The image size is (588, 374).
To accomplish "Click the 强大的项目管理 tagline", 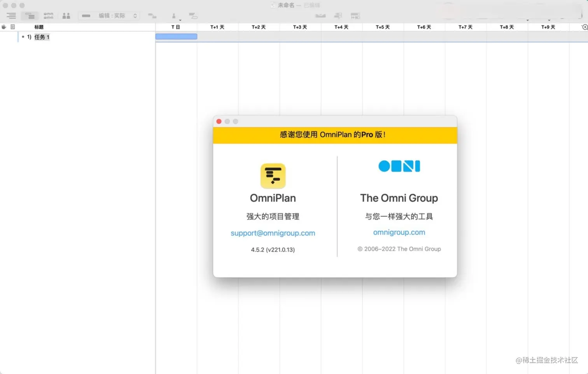I will [x=273, y=216].
